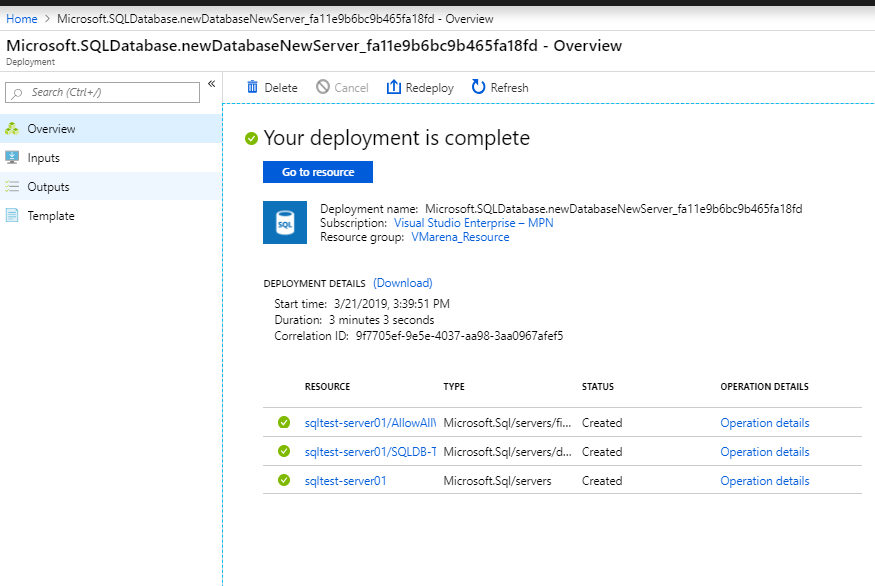Open the sqltest-server01 server resource link
Screen dimensions: 875x586
[x=345, y=481]
